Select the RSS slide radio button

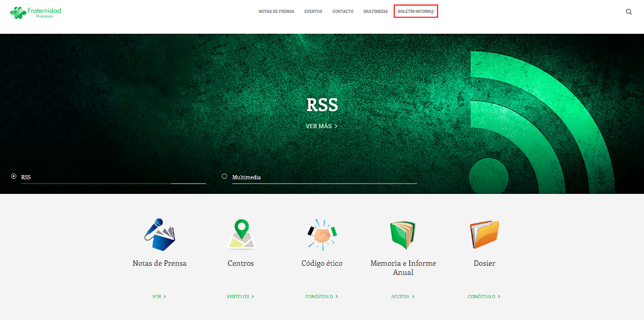[x=13, y=176]
